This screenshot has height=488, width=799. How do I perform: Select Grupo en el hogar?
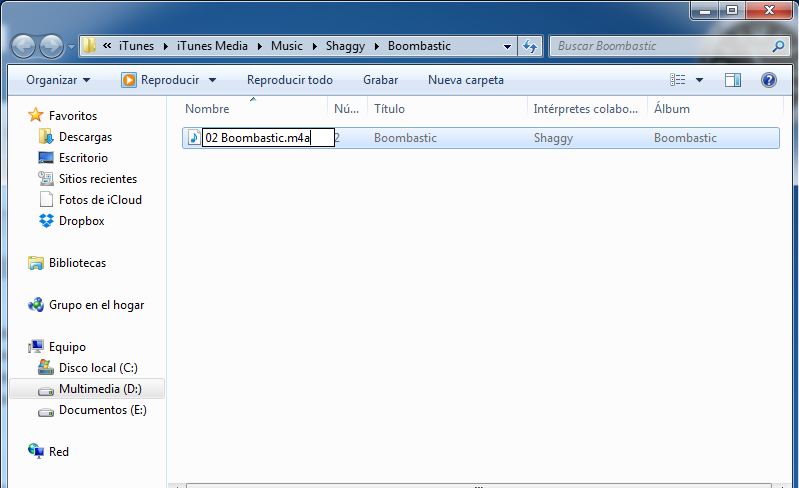96,305
